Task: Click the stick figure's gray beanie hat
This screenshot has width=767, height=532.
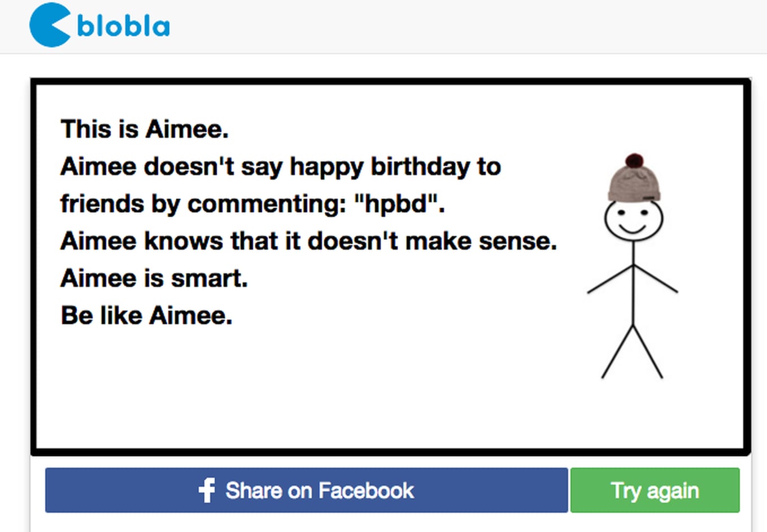Action: [634, 183]
